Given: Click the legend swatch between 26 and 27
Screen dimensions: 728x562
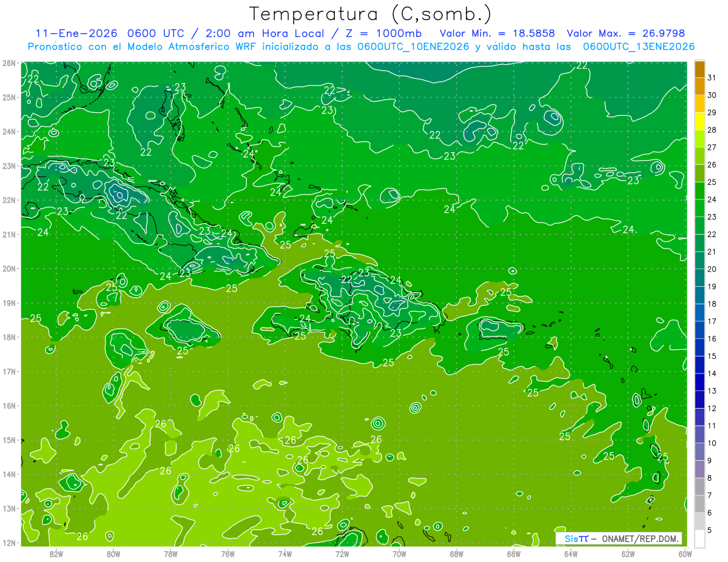Looking at the screenshot, I should (699, 156).
